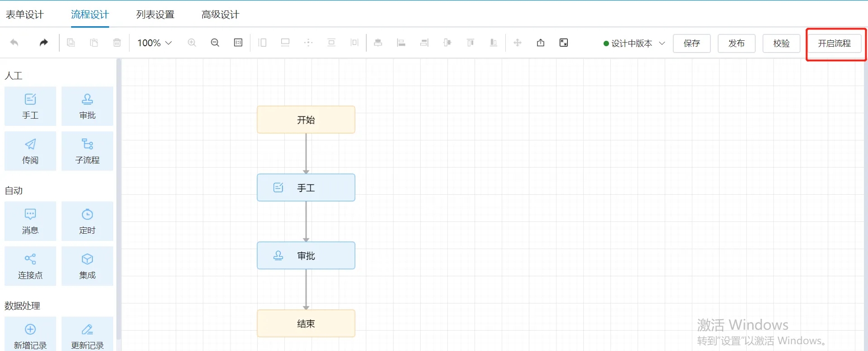Click the 开启流程 button
This screenshot has width=868, height=351.
tap(834, 43)
